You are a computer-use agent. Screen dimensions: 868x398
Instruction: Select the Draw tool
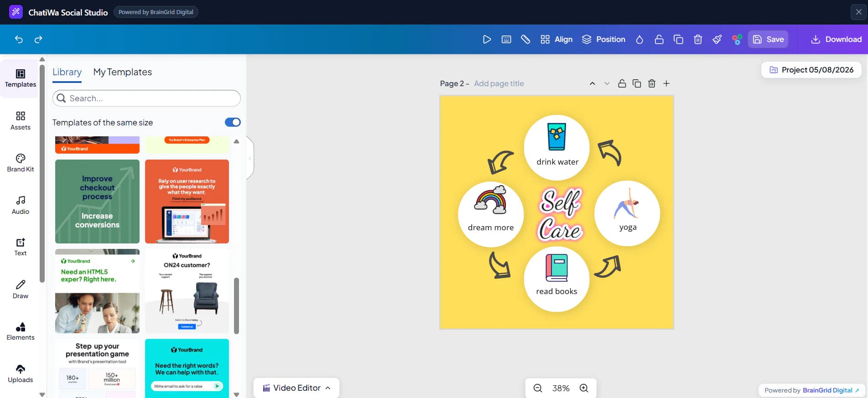click(x=21, y=289)
